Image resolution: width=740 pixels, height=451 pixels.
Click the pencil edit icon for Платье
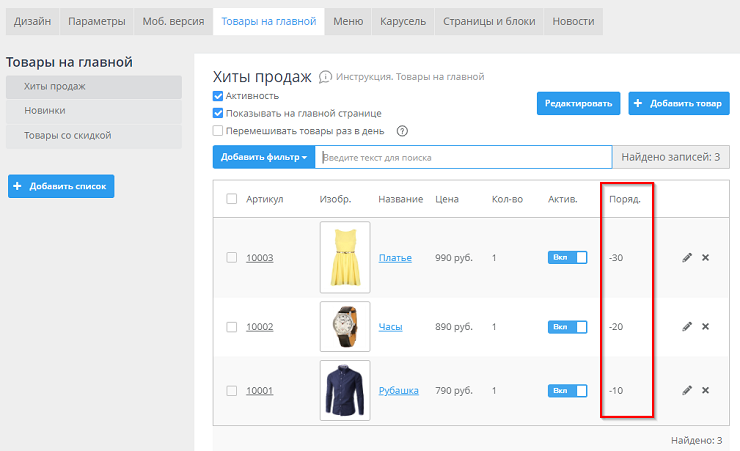click(687, 258)
